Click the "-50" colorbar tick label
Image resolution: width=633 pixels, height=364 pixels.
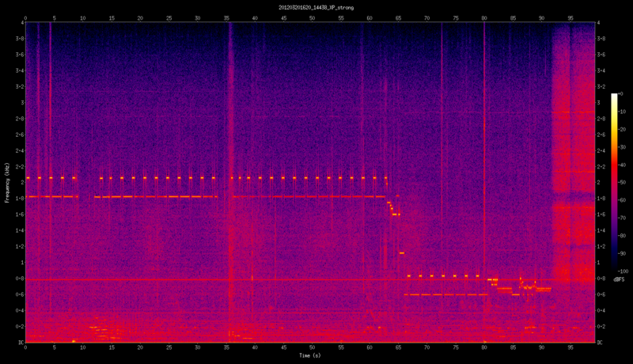(x=621, y=183)
